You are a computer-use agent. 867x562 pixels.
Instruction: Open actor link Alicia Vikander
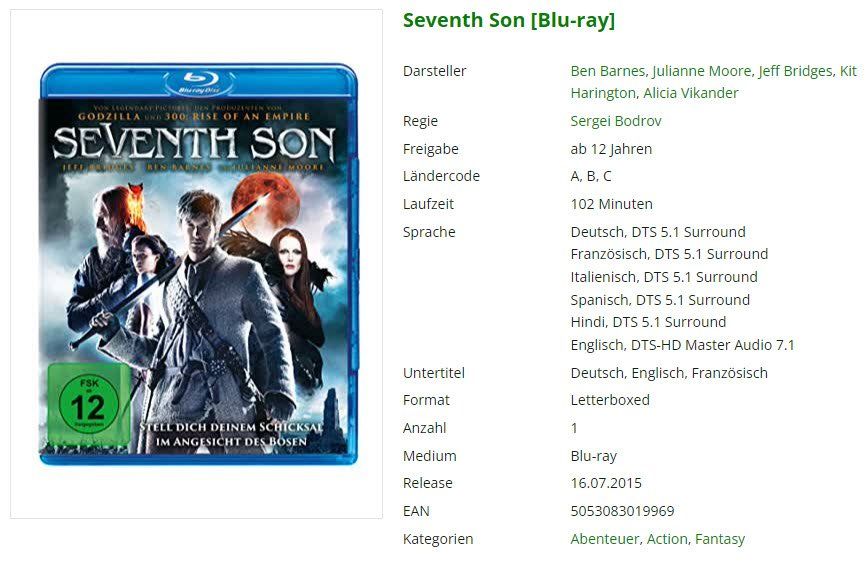click(x=691, y=93)
